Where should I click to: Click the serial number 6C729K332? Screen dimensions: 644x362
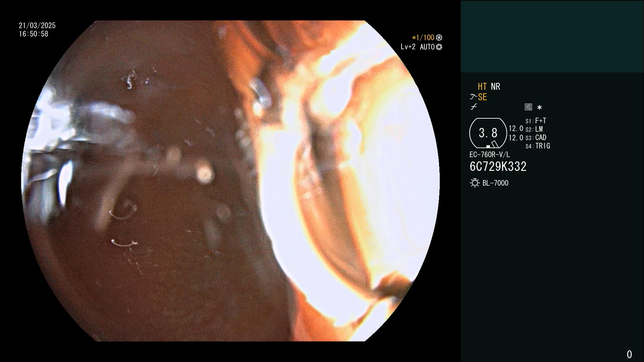[498, 167]
